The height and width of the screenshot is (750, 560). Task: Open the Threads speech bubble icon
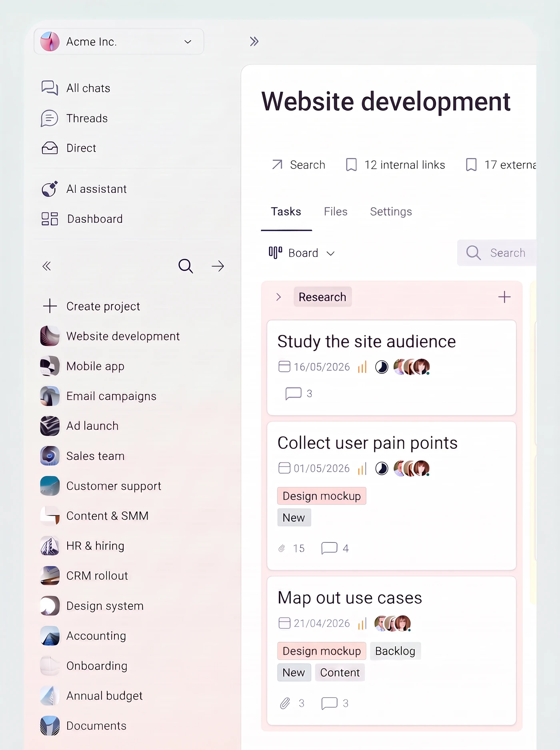tap(50, 118)
